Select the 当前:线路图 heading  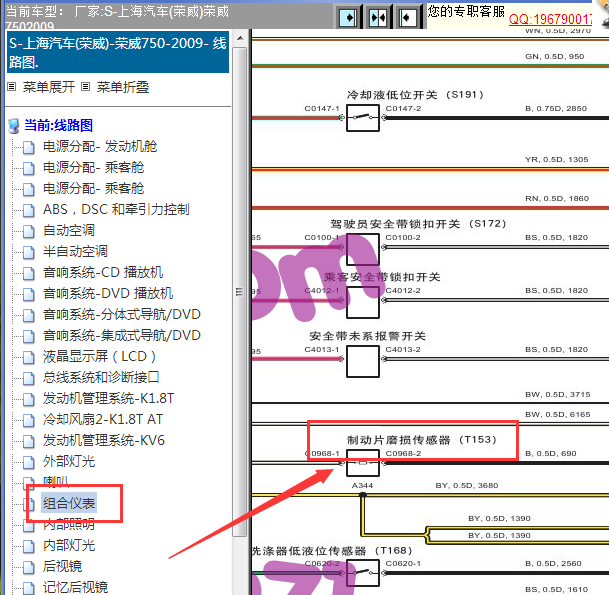[x=58, y=125]
